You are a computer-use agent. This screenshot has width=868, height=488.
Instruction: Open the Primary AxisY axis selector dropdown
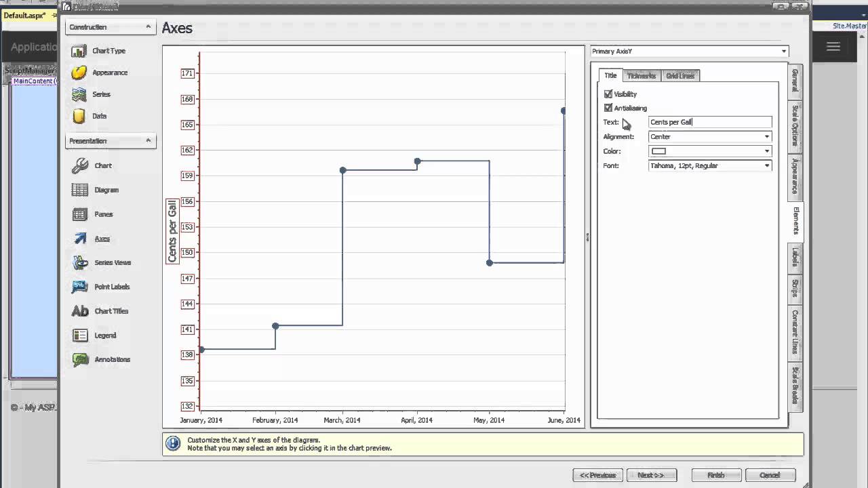(690, 52)
